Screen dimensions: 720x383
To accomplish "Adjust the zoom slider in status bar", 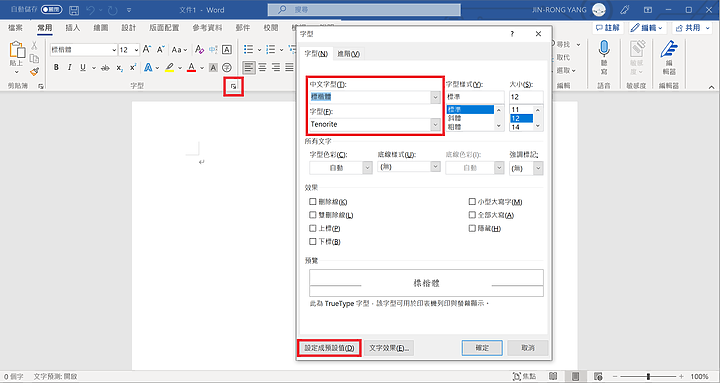I will click(x=648, y=377).
